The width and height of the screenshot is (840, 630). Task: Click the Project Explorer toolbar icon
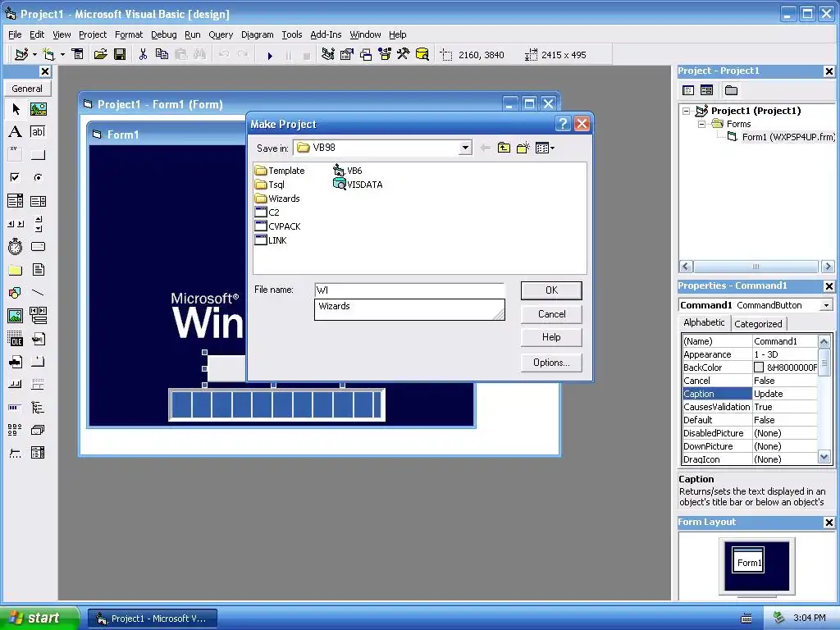coord(328,54)
